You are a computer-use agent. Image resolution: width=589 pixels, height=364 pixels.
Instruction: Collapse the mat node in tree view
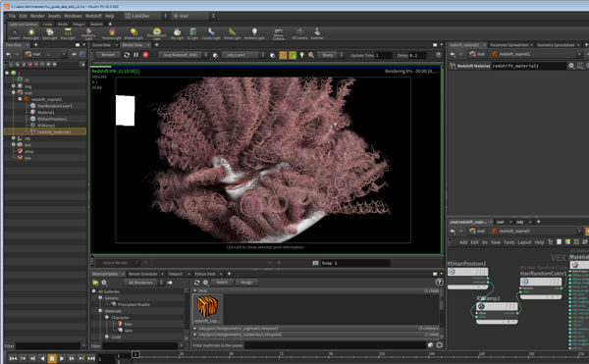point(13,92)
